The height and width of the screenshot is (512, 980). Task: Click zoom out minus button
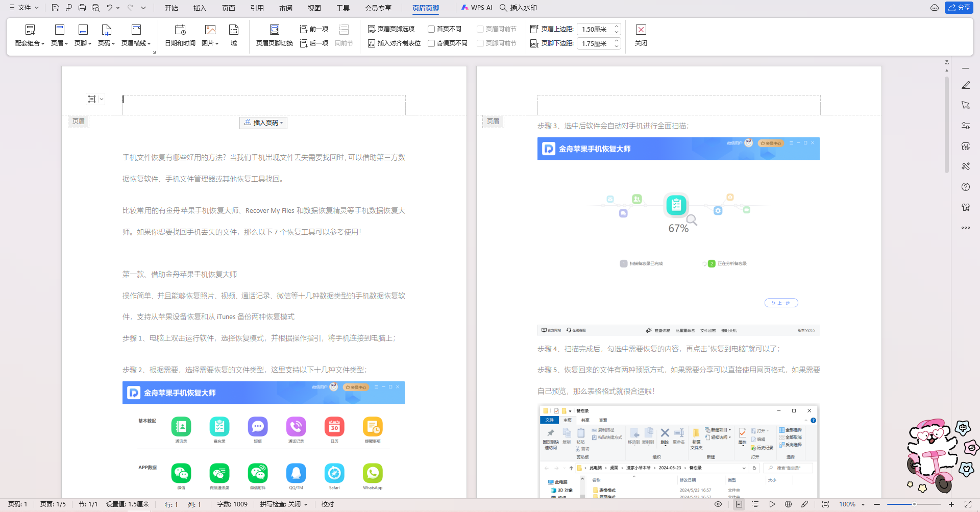pyautogui.click(x=877, y=504)
